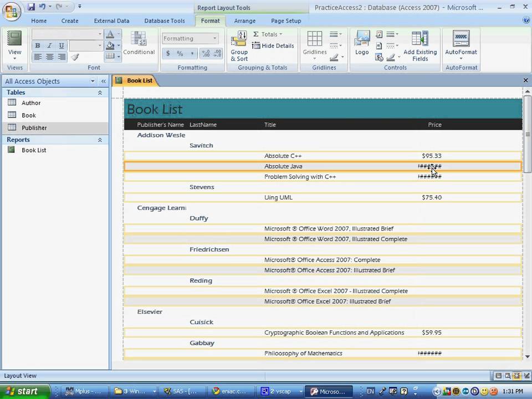The width and height of the screenshot is (532, 399).
Task: Center the text
Action: (49, 57)
